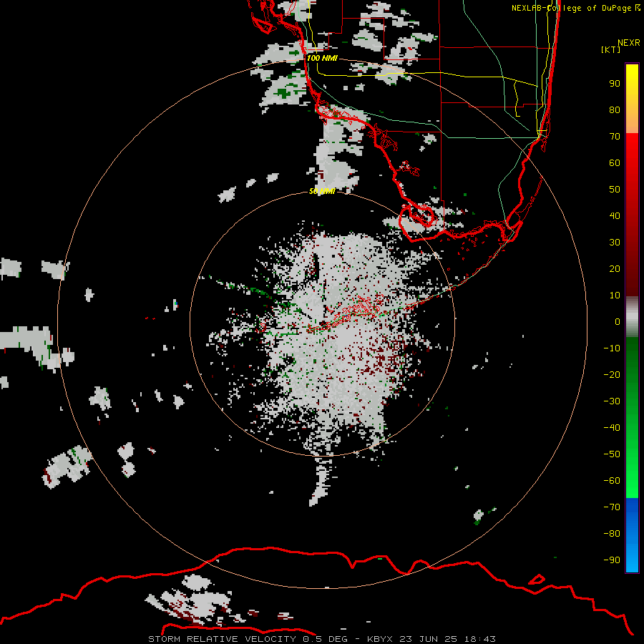Click the KBYX radar site identifier
The height and width of the screenshot is (644, 644).
click(x=380, y=639)
